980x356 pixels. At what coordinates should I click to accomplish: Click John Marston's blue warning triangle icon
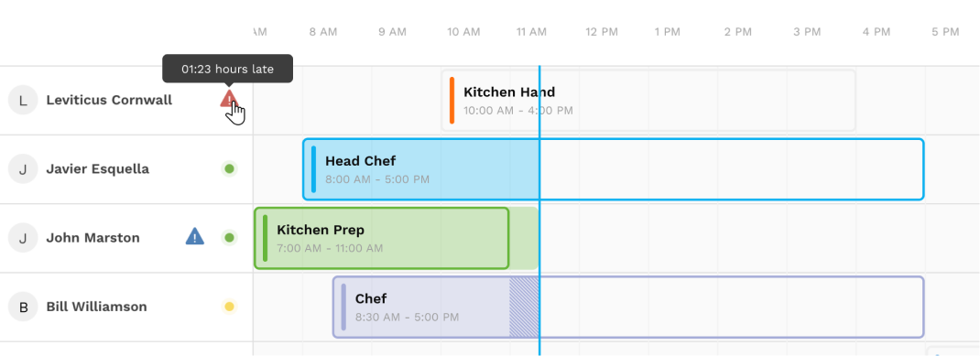(195, 237)
